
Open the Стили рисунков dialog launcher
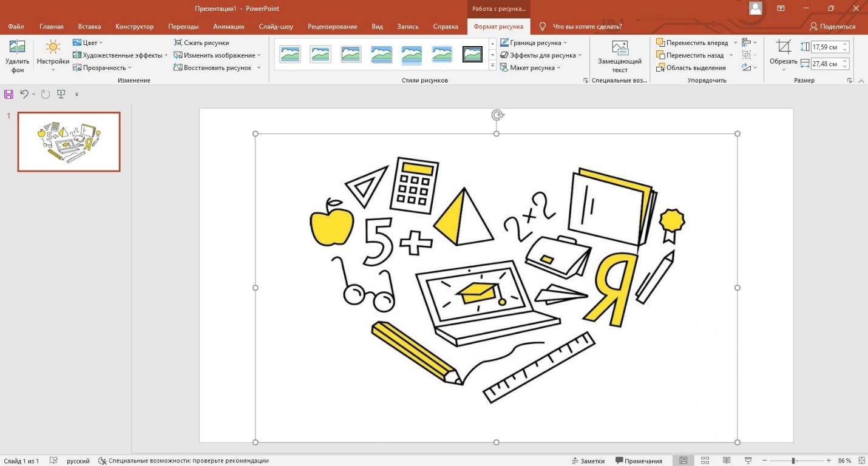[x=585, y=80]
